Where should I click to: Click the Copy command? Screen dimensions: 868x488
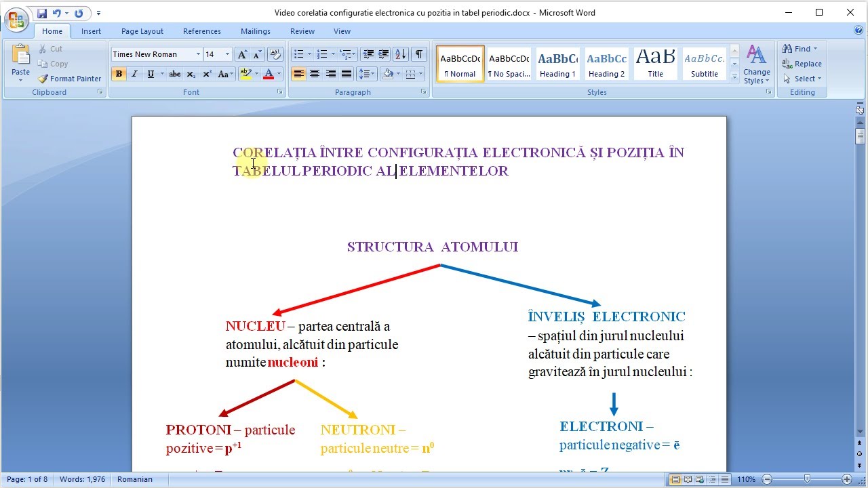(x=53, y=64)
